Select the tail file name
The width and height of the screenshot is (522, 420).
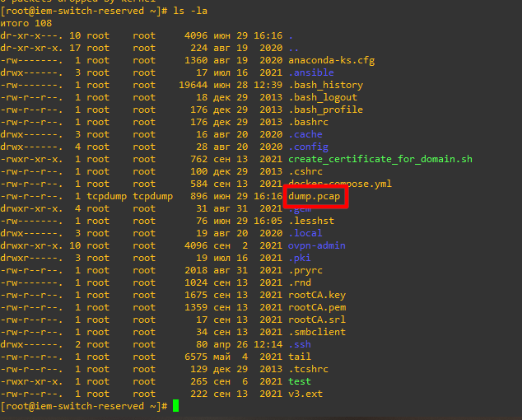pyautogui.click(x=300, y=357)
